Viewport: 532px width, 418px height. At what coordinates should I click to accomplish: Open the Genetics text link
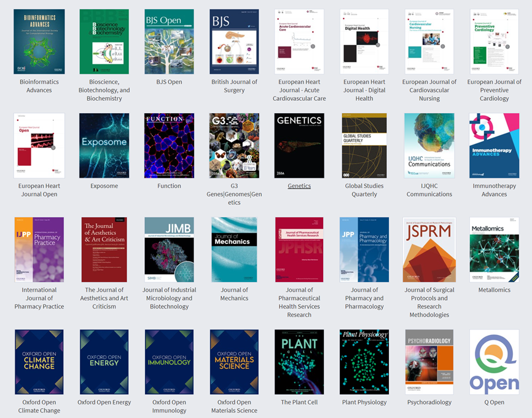coord(299,186)
